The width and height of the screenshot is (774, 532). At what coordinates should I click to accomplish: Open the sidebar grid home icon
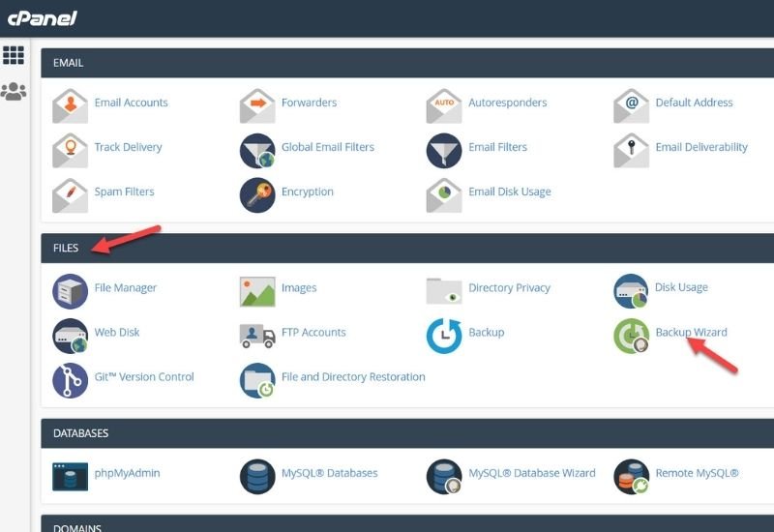pyautogui.click(x=14, y=55)
